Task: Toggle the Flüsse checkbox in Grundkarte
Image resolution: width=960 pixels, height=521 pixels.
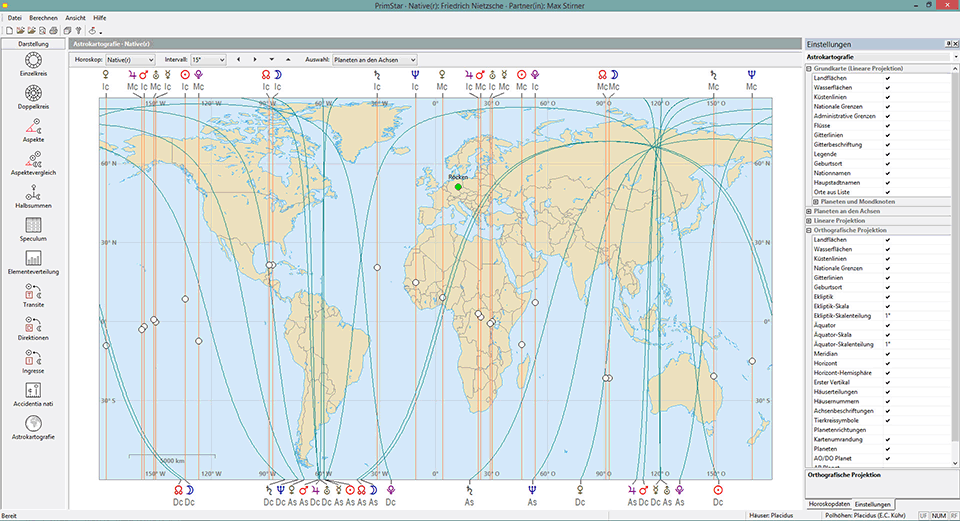Action: coord(887,126)
